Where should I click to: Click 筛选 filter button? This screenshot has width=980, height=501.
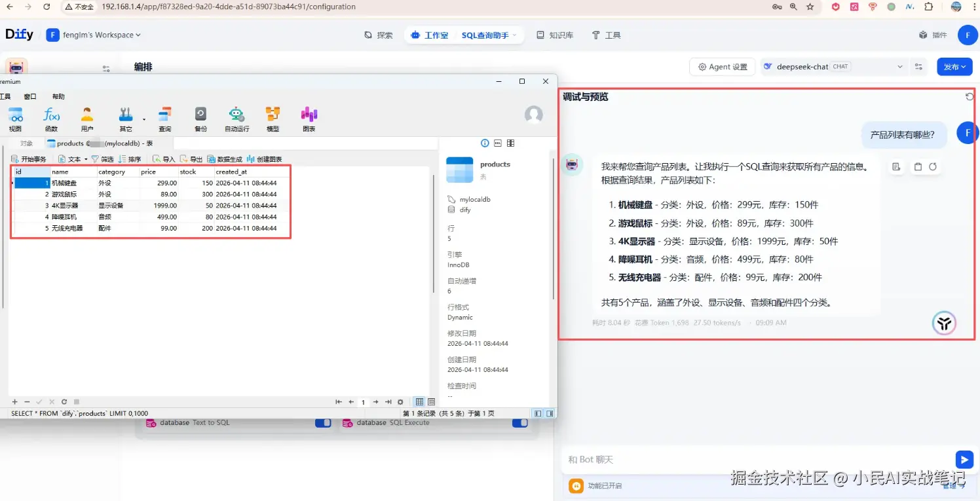click(x=102, y=159)
